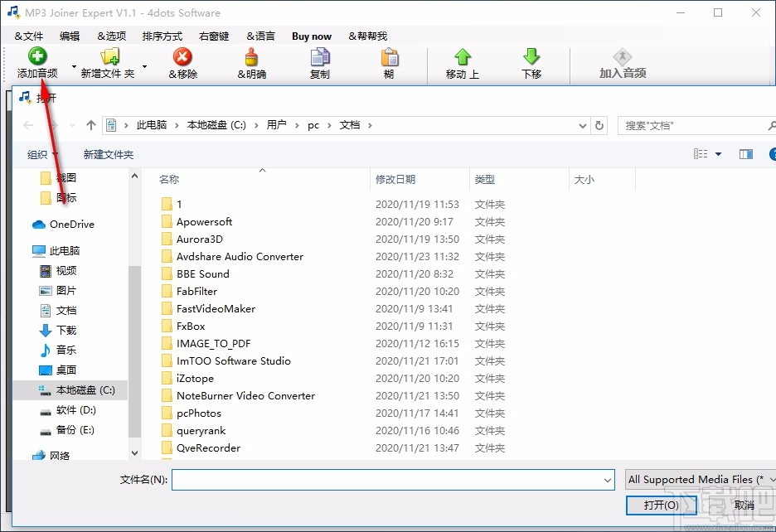Select 软件 (D:) drive
Screen dimensions: 776x532
pos(68,409)
